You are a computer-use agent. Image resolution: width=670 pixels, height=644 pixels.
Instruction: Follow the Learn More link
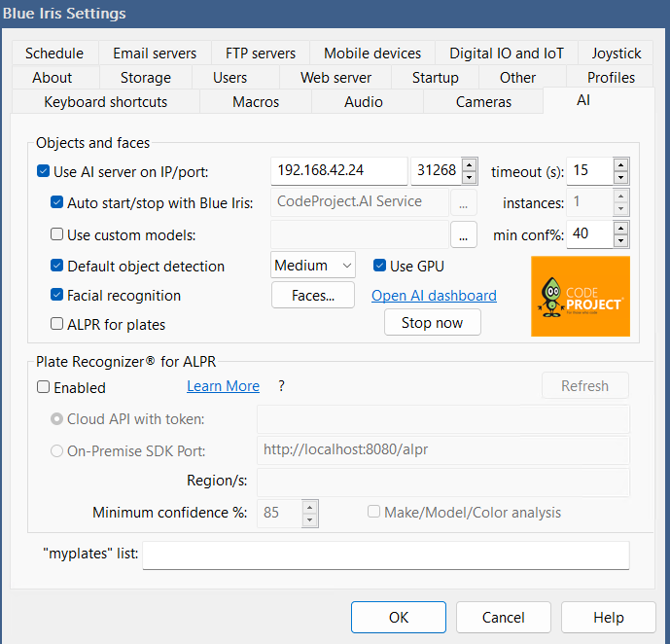(223, 386)
